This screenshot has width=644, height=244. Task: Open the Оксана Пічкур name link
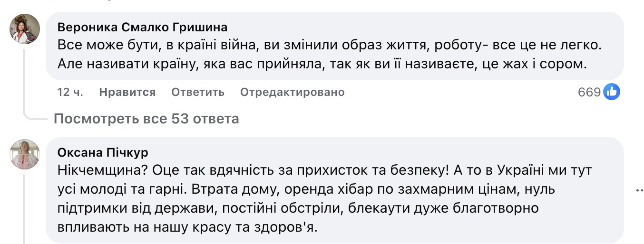click(102, 152)
